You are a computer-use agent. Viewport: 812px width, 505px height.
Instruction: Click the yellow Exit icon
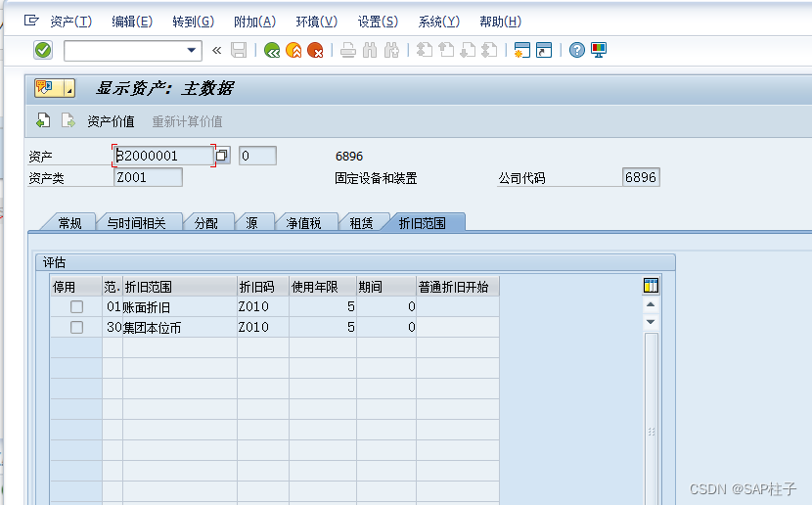[293, 50]
